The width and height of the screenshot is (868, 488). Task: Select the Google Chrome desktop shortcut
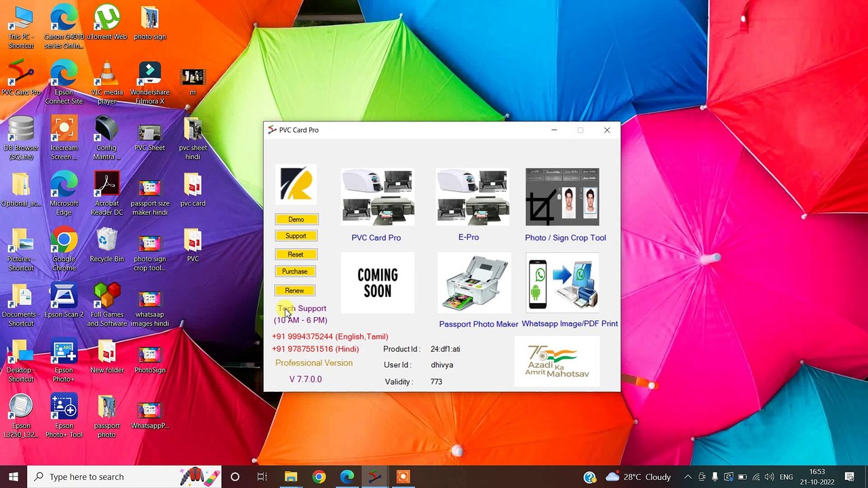click(64, 250)
